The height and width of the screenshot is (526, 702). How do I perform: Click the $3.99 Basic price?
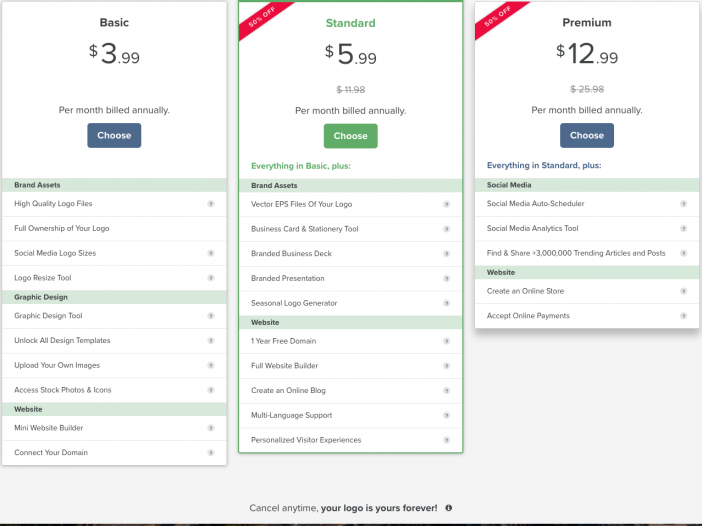click(114, 54)
